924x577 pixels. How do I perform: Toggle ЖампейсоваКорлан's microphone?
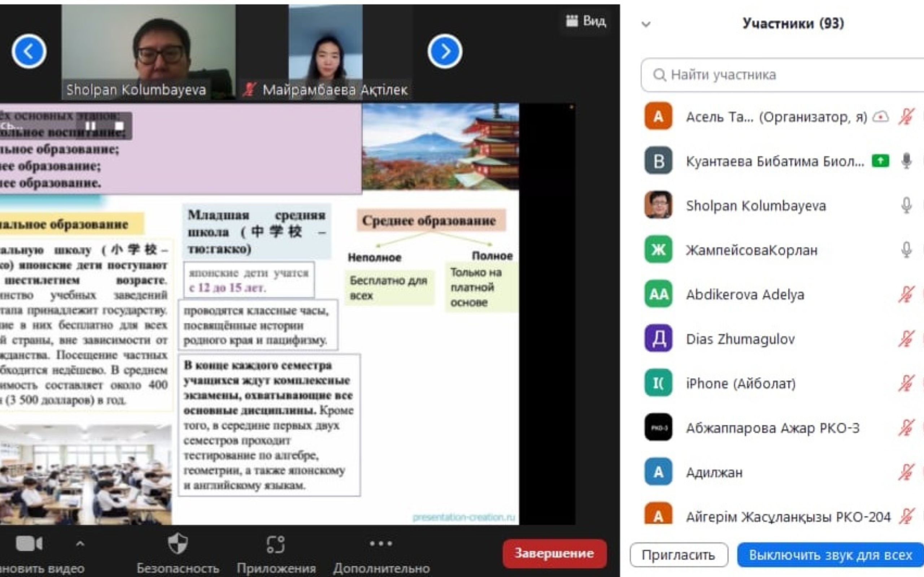click(x=906, y=250)
